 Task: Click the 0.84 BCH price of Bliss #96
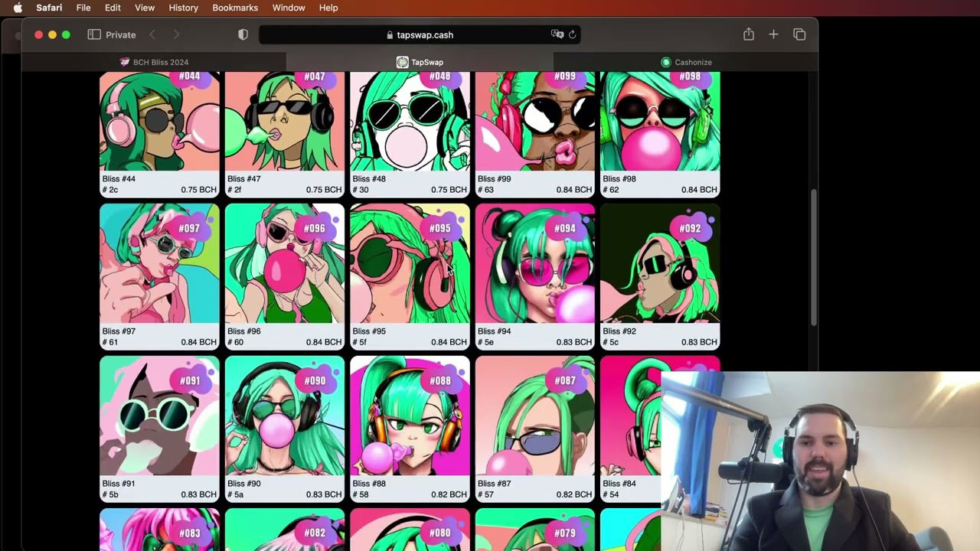point(324,342)
